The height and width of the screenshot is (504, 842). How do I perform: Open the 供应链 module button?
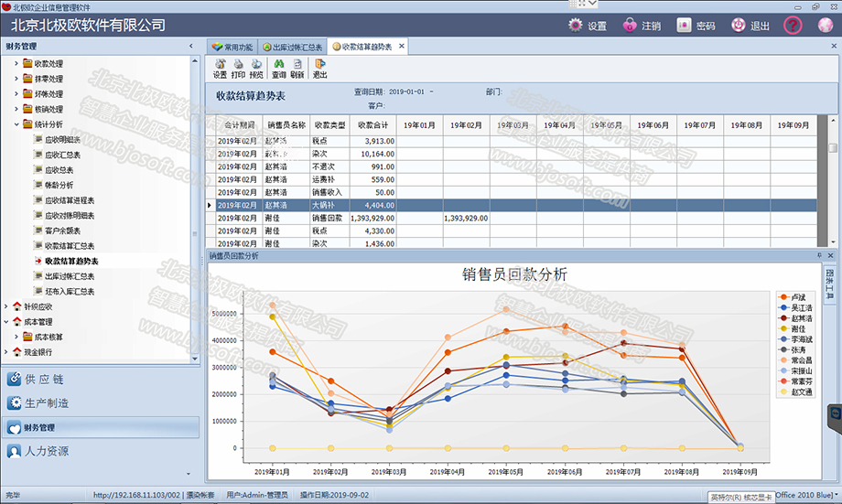(36, 379)
